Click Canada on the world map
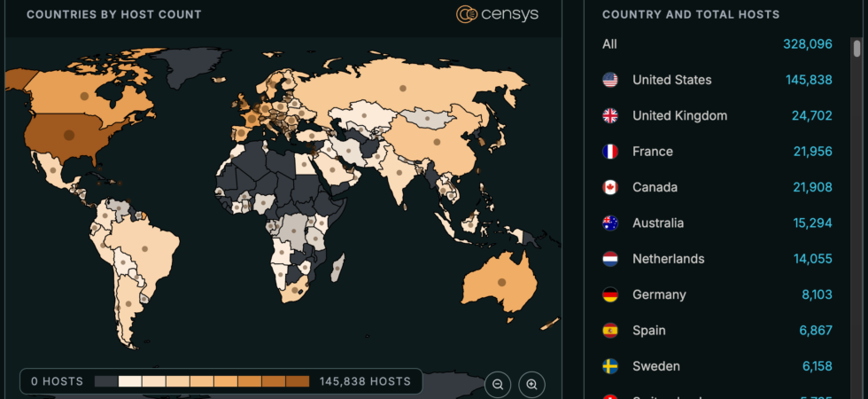This screenshot has height=399, width=868. point(84,96)
